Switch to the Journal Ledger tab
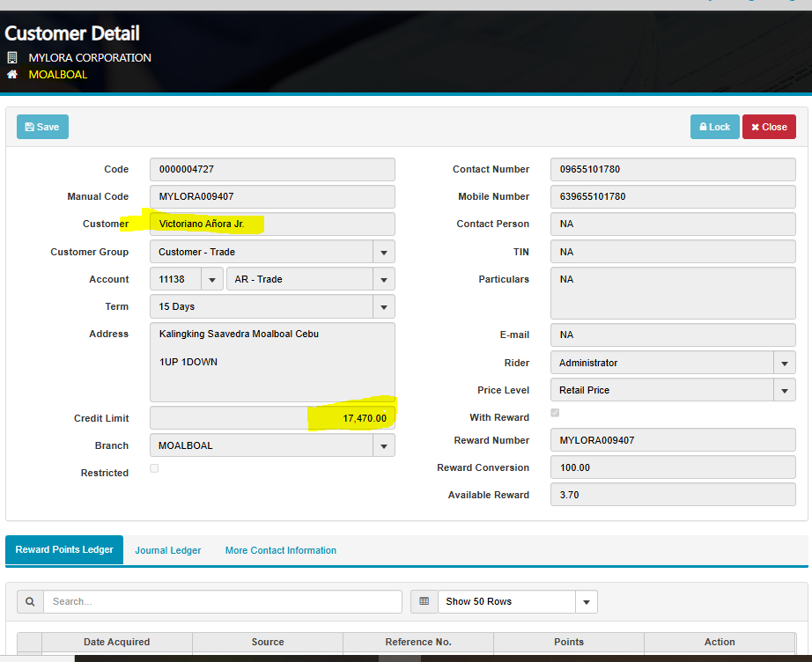812x662 pixels. pyautogui.click(x=167, y=550)
